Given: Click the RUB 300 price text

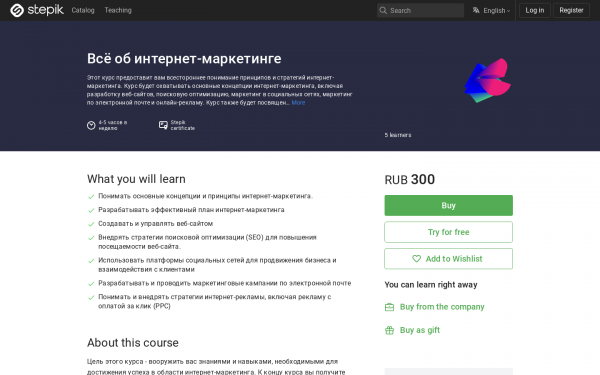Looking at the screenshot, I should point(410,179).
